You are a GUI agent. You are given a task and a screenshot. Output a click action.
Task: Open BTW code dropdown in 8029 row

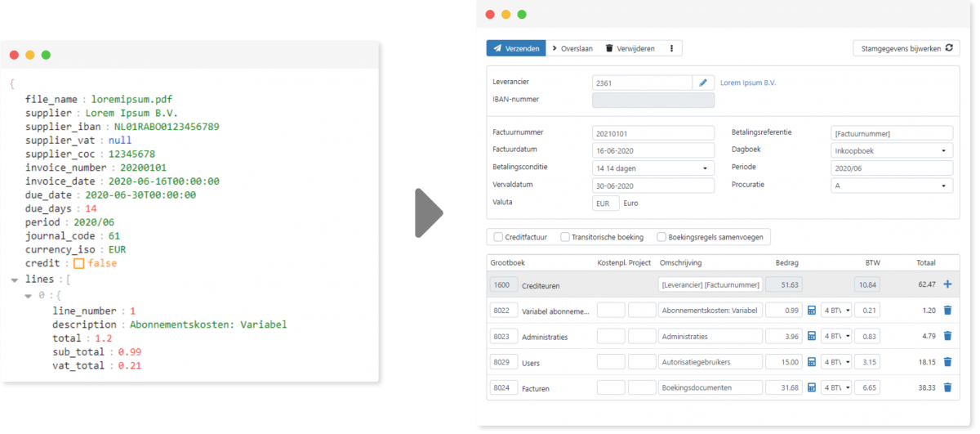(835, 362)
